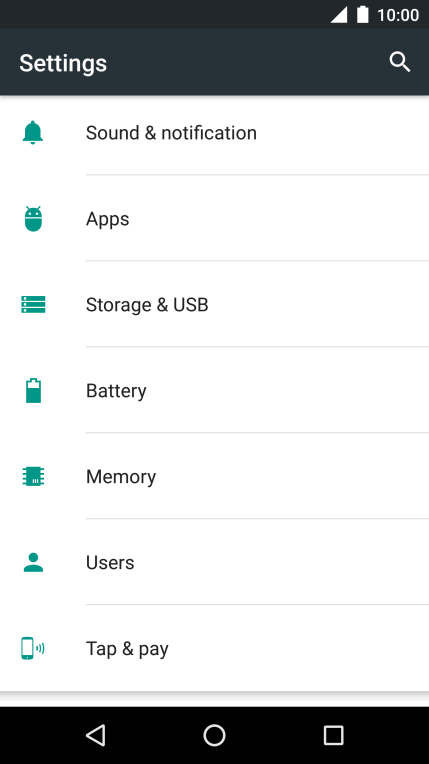Tap the Memory chip icon
429x764 pixels.
click(33, 476)
